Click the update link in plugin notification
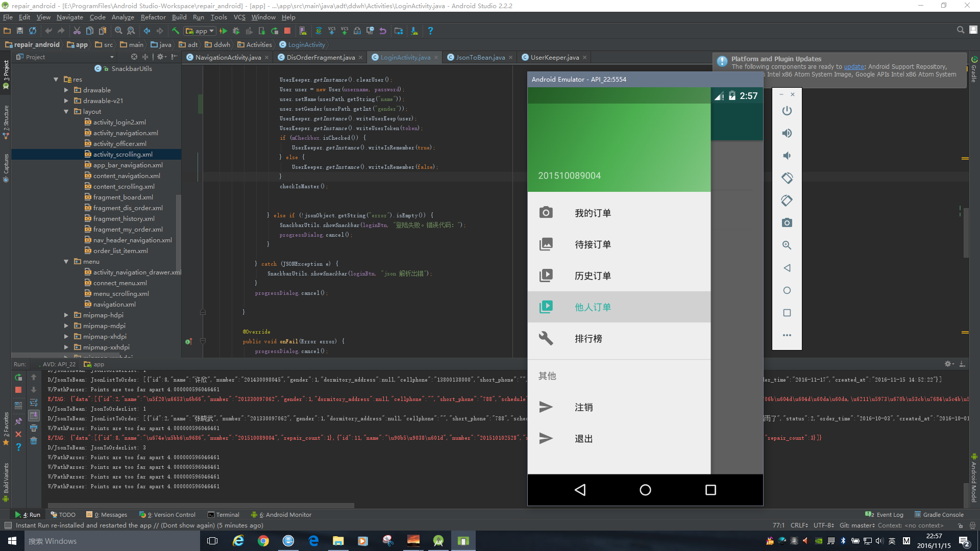The width and height of the screenshot is (980, 551). point(854,67)
